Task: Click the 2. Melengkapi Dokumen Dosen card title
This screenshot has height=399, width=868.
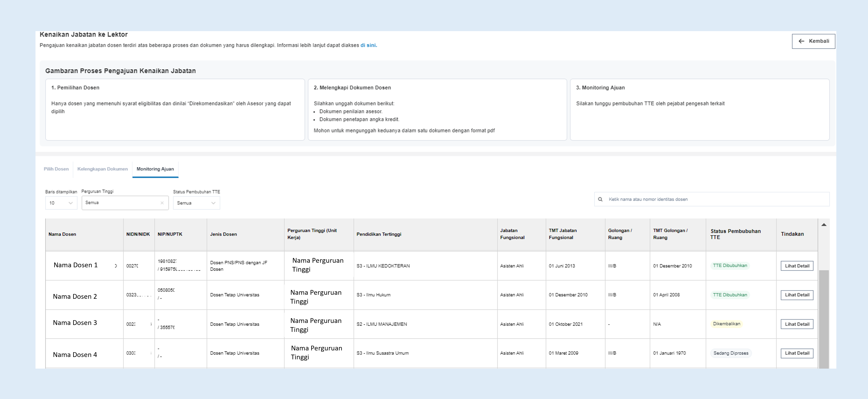Action: pyautogui.click(x=352, y=88)
